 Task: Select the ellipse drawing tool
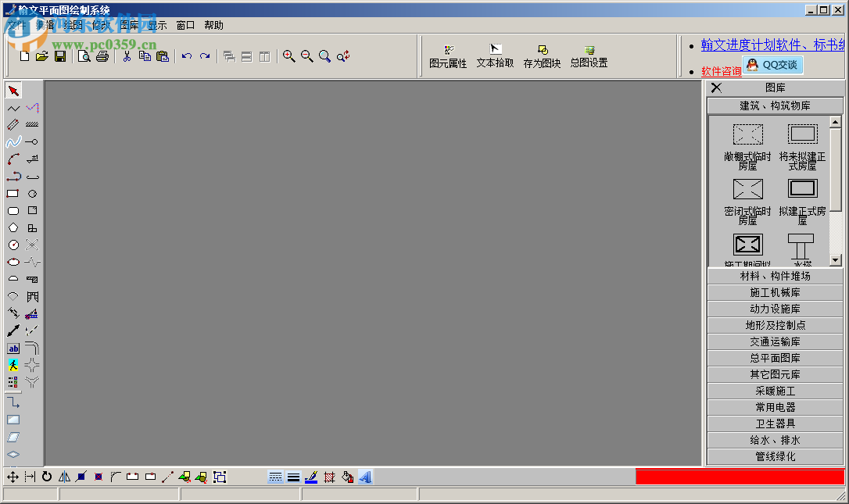click(13, 262)
